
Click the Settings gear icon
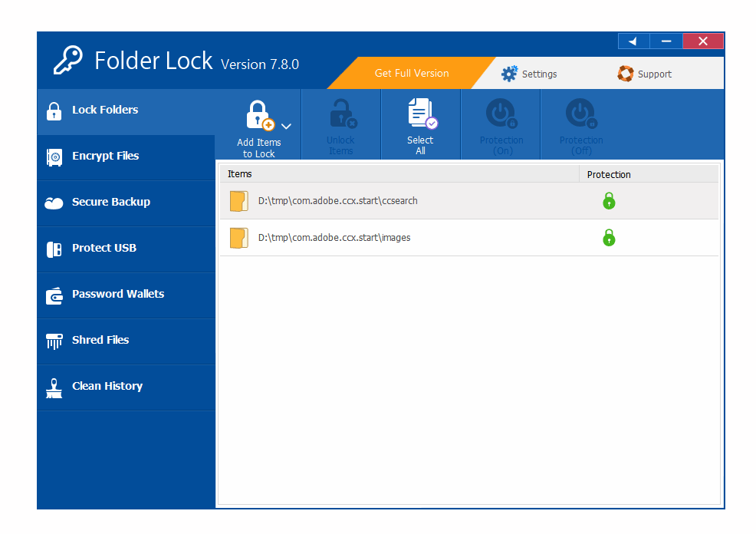pos(509,74)
